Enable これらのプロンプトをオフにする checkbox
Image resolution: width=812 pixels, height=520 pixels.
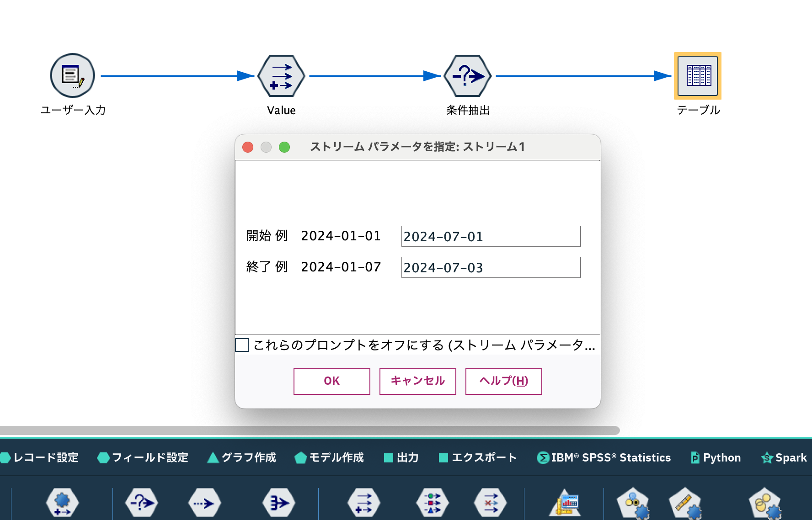242,346
